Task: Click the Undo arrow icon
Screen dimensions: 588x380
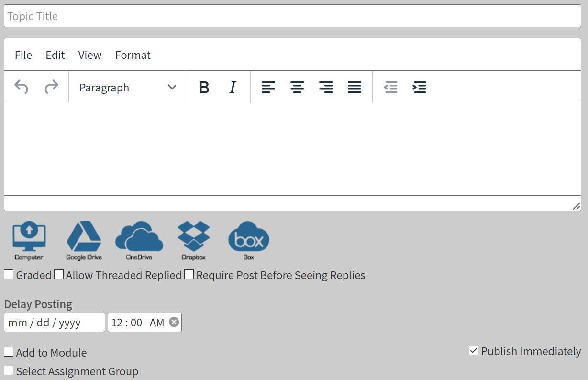Action: [21, 87]
